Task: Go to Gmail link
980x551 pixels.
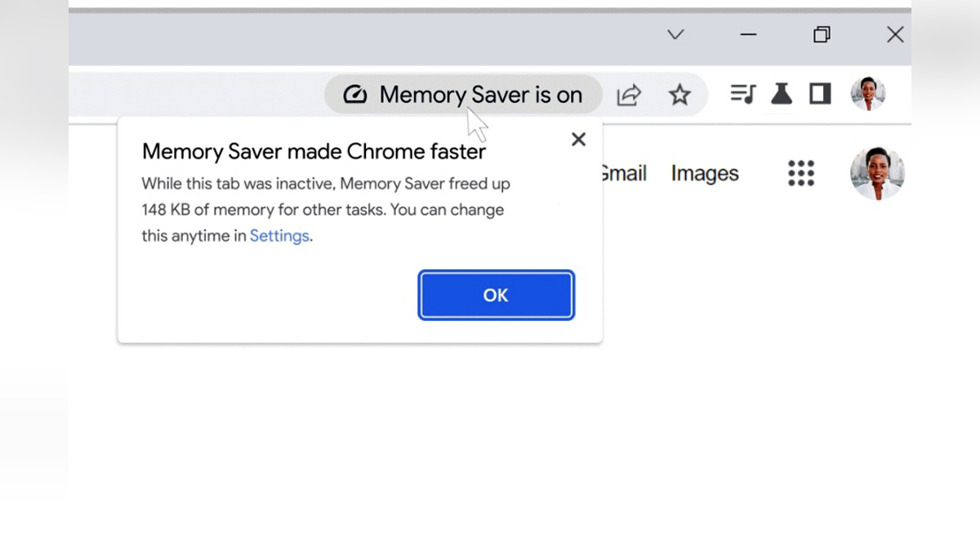Action: tap(623, 173)
